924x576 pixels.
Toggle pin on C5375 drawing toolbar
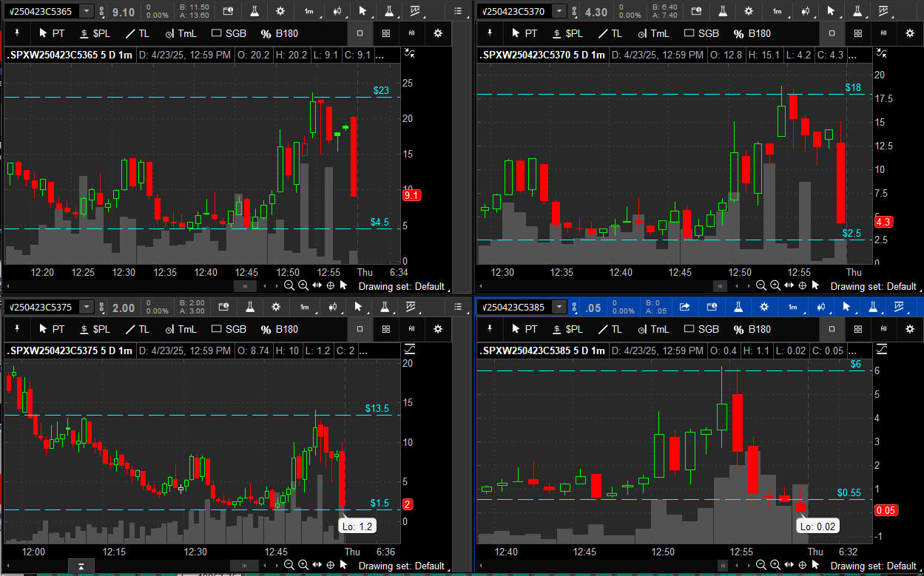point(16,329)
